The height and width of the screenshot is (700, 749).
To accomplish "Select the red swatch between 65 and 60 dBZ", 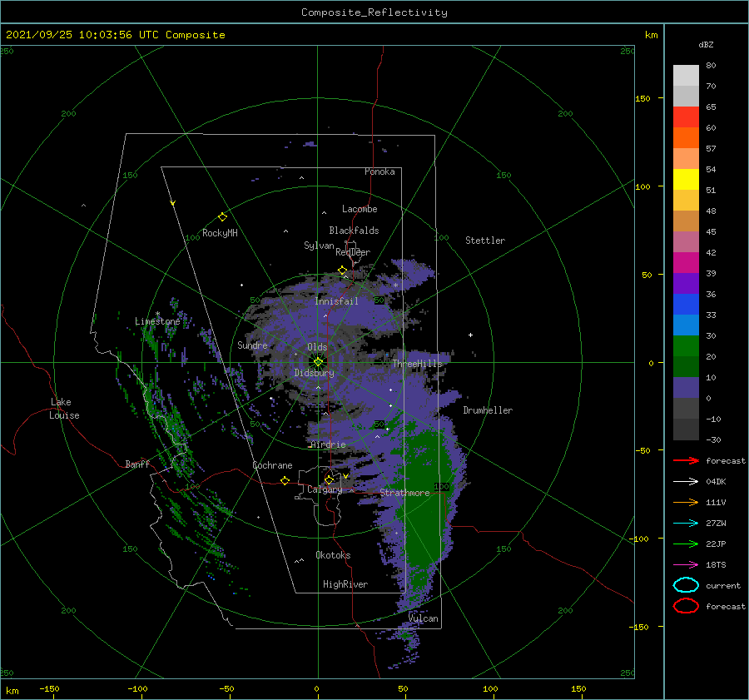I will pyautogui.click(x=686, y=117).
